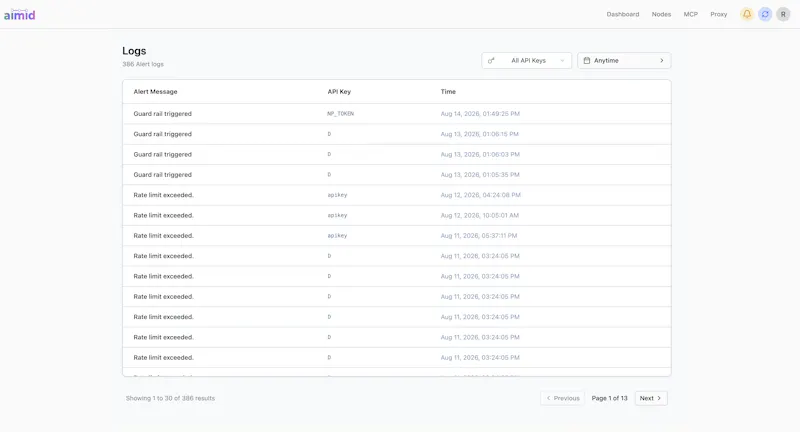Click the API Key column header
This screenshot has width=800, height=432.
click(339, 92)
